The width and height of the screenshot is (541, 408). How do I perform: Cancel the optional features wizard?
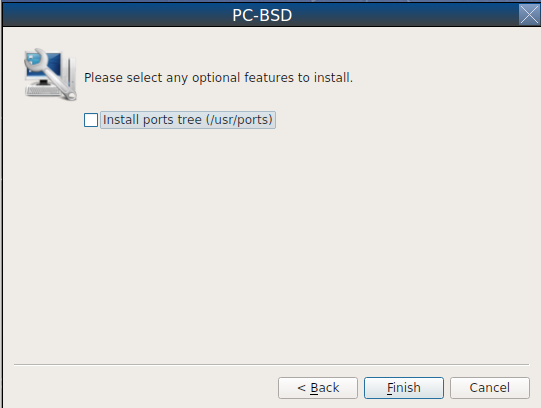pyautogui.click(x=490, y=388)
